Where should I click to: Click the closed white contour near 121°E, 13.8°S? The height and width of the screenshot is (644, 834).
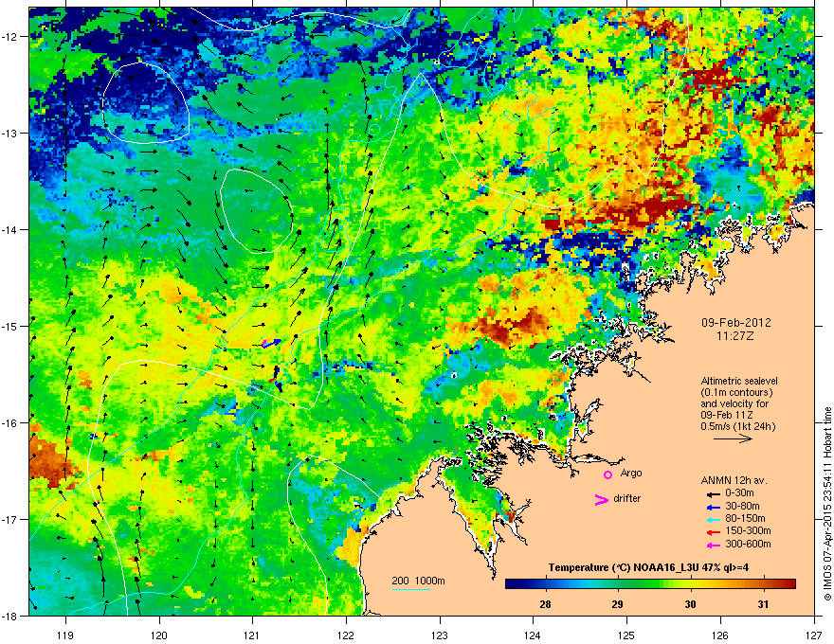pyautogui.click(x=257, y=211)
